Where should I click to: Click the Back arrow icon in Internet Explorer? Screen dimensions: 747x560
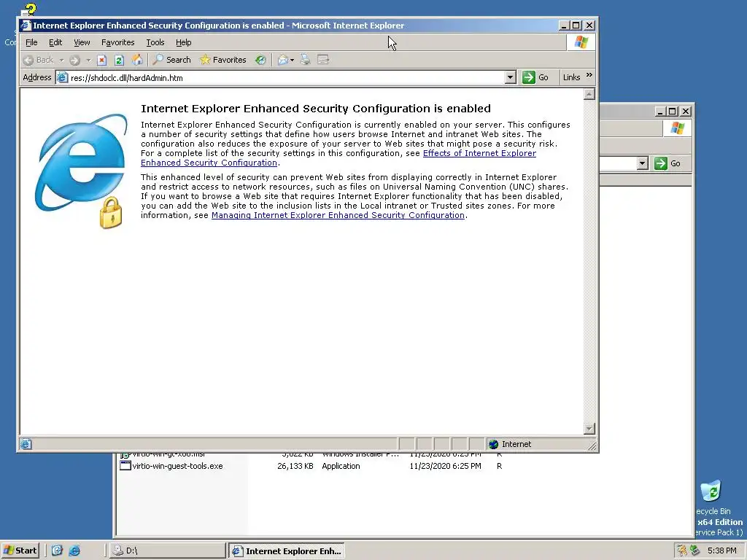(28, 60)
